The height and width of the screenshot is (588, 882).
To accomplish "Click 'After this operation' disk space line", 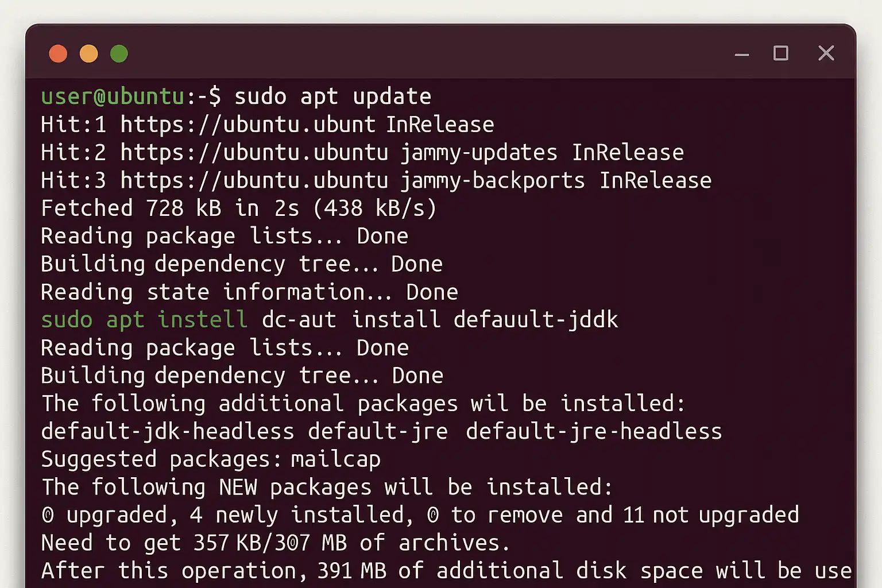I will point(446,571).
